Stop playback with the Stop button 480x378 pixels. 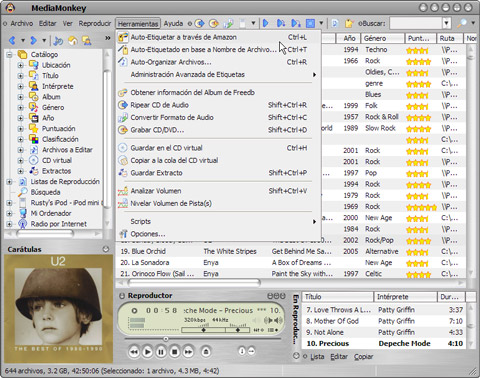(x=175, y=352)
